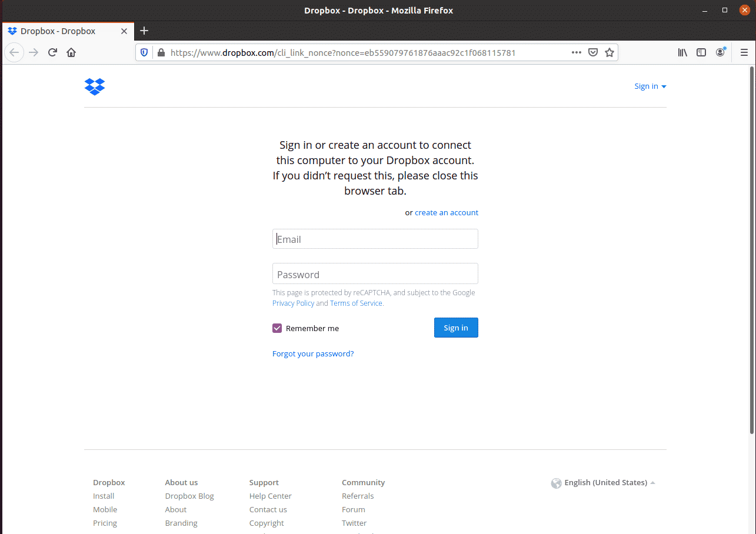The image size is (756, 534).
Task: Save page to Pocket
Action: (x=593, y=52)
